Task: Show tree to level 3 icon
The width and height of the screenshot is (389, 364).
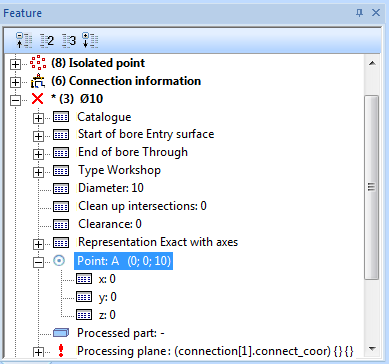Action: [69, 41]
